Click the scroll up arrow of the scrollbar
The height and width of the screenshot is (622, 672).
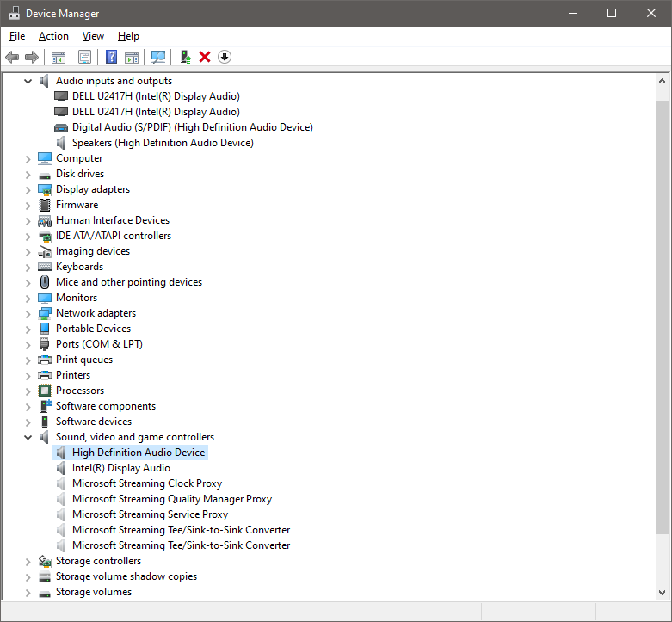(662, 81)
